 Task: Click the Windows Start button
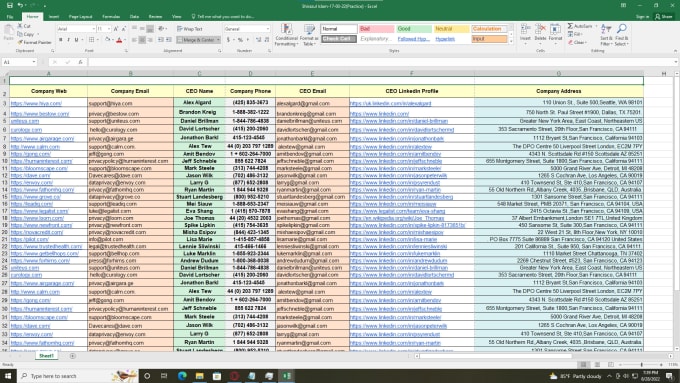point(8,376)
